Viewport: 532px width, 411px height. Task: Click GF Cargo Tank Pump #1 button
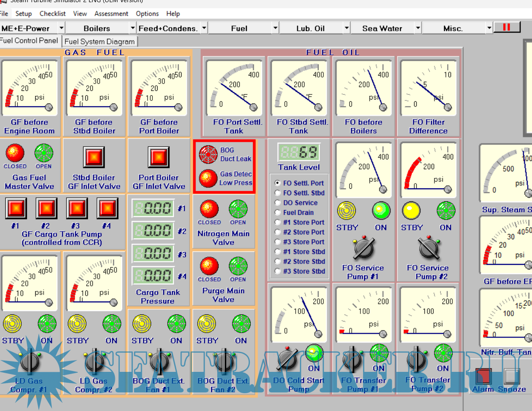16,209
